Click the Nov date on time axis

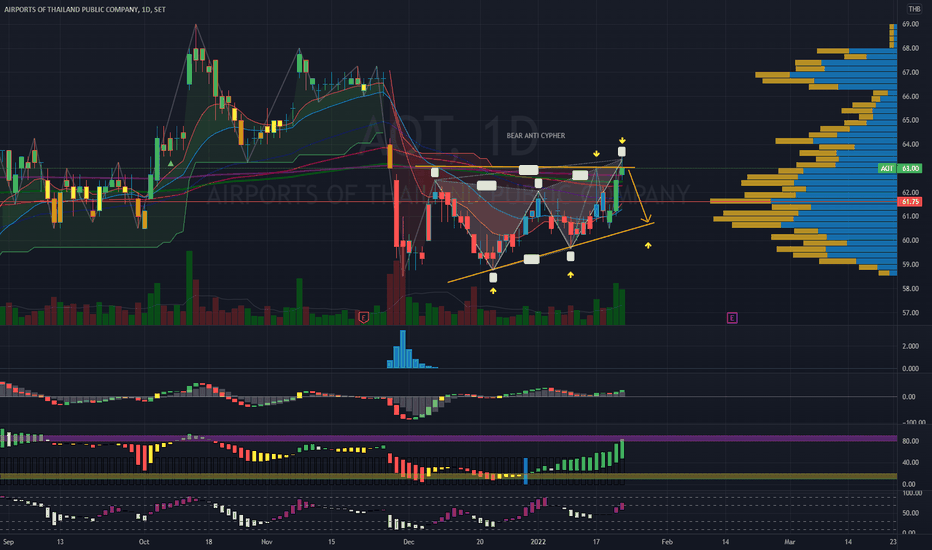coord(267,542)
